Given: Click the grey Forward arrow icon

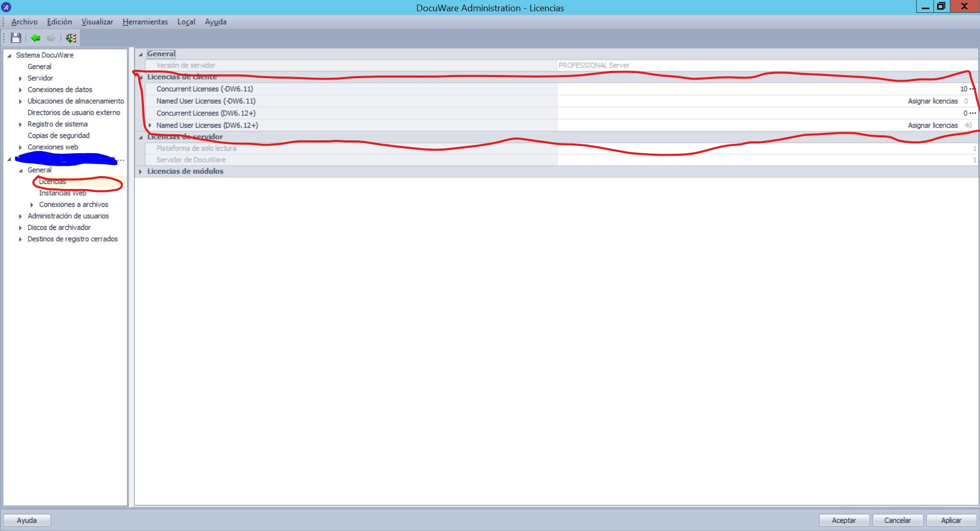Looking at the screenshot, I should coord(51,38).
